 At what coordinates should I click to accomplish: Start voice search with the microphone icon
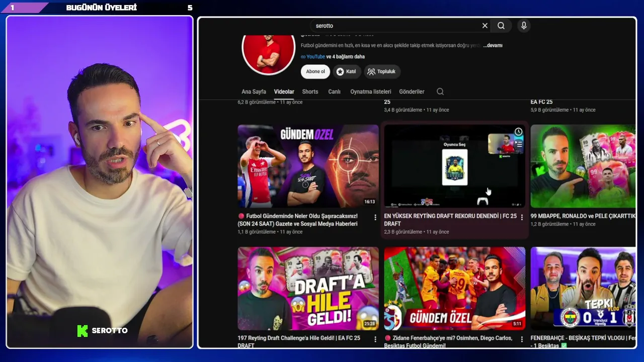(x=524, y=26)
